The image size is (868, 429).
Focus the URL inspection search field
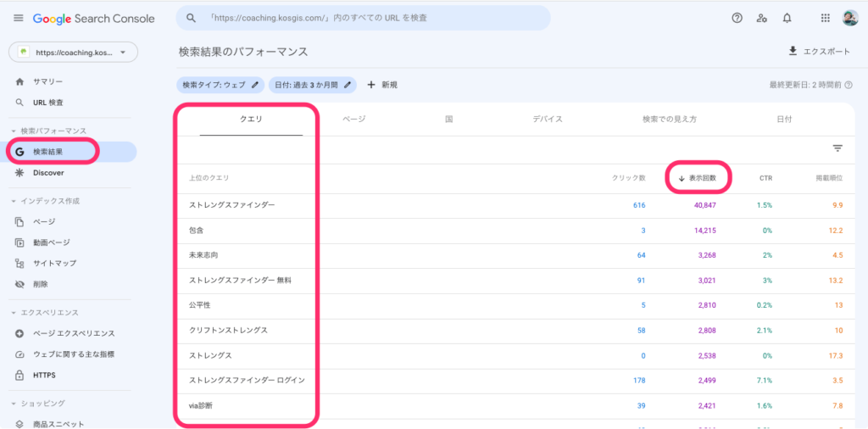pos(363,19)
